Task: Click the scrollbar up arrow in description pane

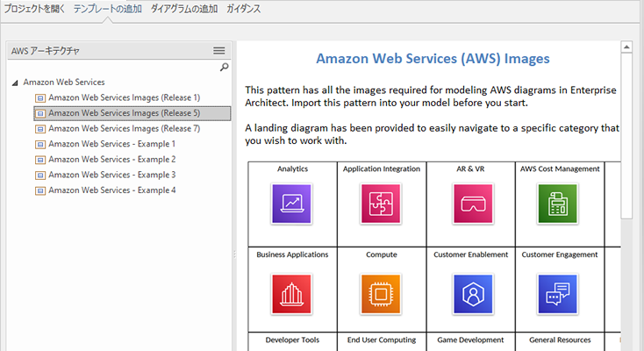Action: click(x=626, y=47)
